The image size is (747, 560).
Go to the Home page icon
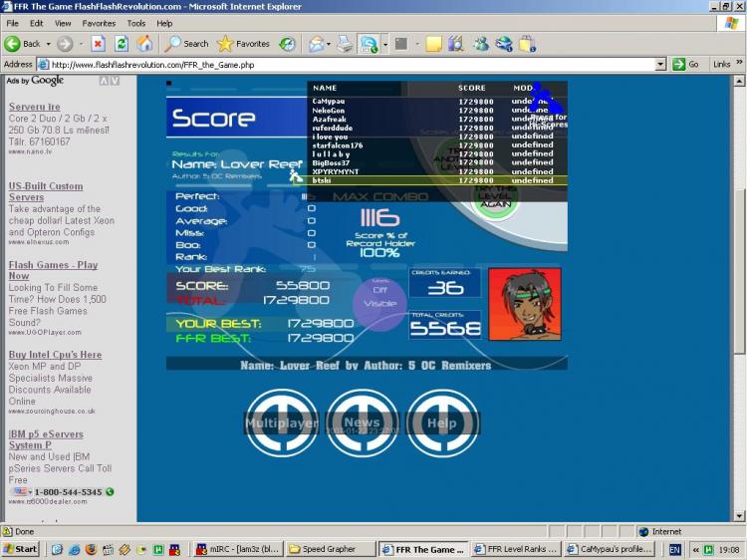(x=144, y=44)
